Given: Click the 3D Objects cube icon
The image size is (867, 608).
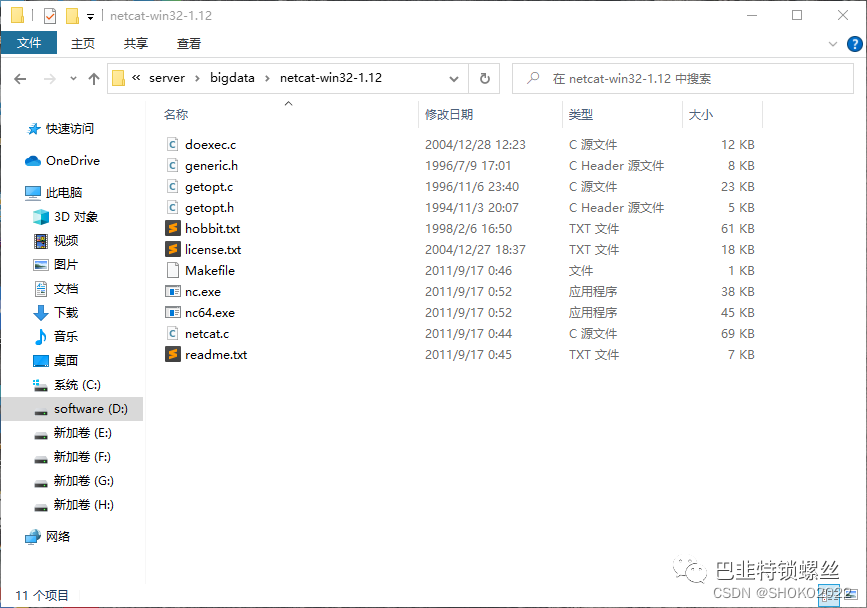Looking at the screenshot, I should 41,217.
